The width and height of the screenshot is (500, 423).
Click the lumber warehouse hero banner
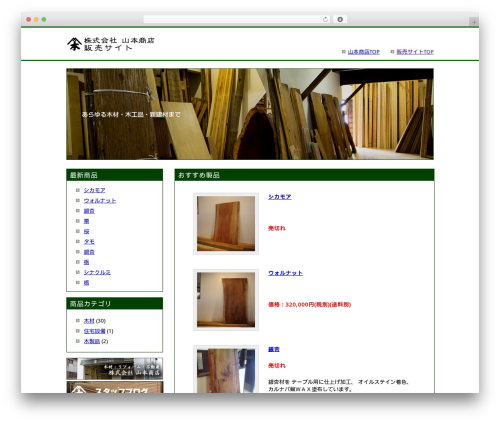point(250,114)
